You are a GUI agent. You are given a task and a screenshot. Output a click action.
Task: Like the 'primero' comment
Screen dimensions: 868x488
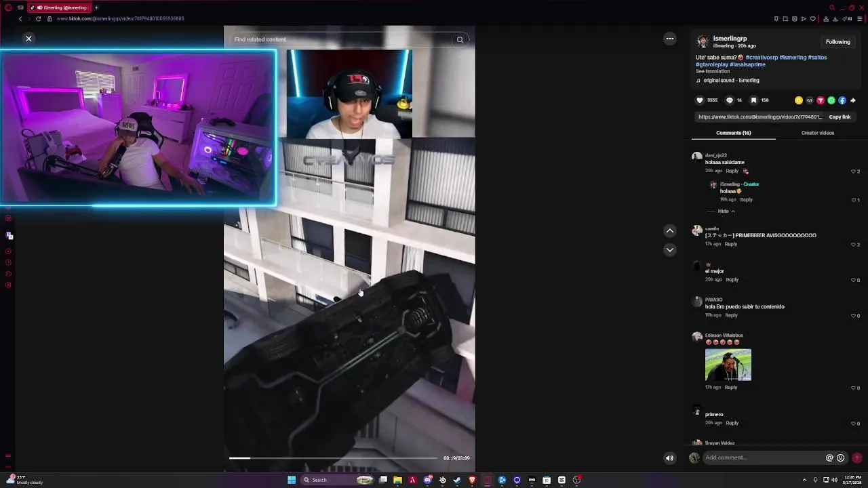point(854,424)
